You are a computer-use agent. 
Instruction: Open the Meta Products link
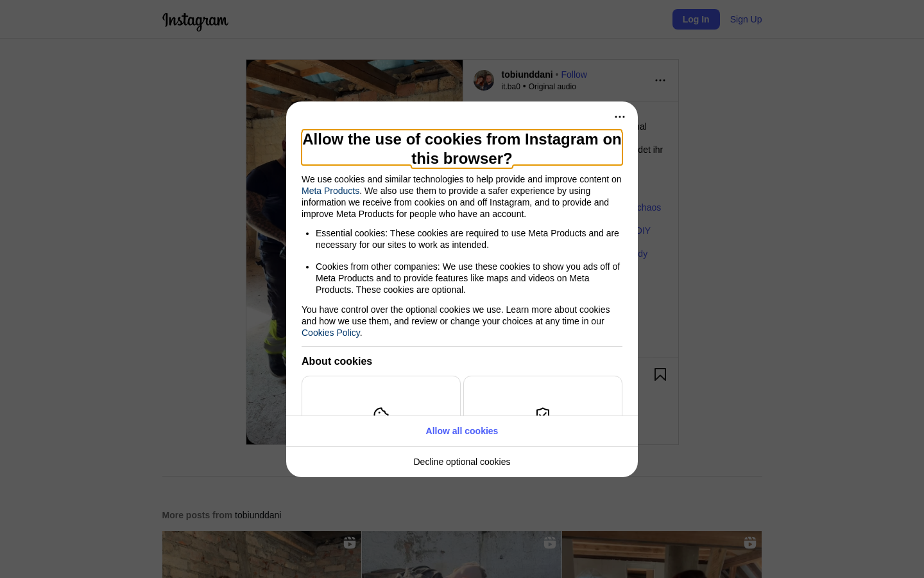(x=330, y=191)
